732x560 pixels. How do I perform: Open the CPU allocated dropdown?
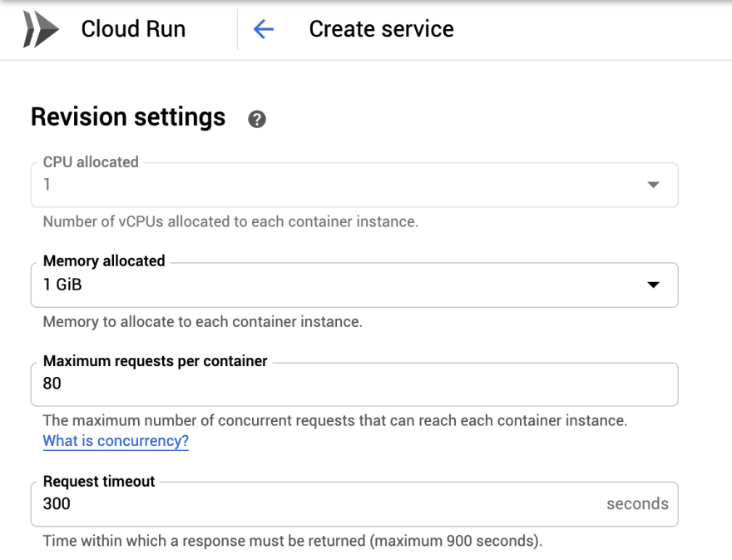pos(354,185)
